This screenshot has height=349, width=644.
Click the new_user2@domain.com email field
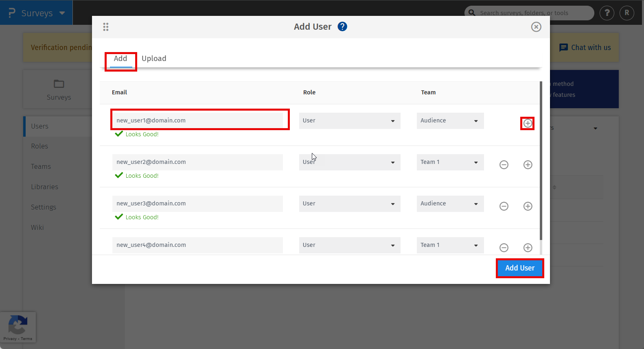click(197, 162)
